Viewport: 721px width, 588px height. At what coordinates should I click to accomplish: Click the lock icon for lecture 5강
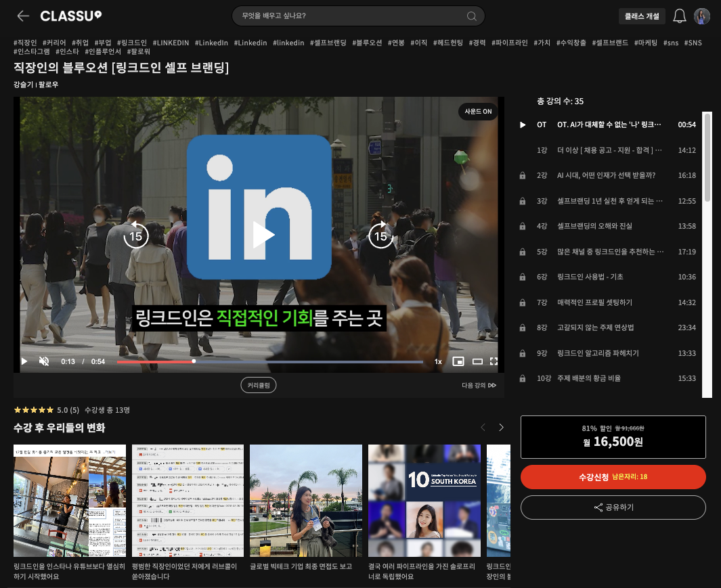[523, 252]
